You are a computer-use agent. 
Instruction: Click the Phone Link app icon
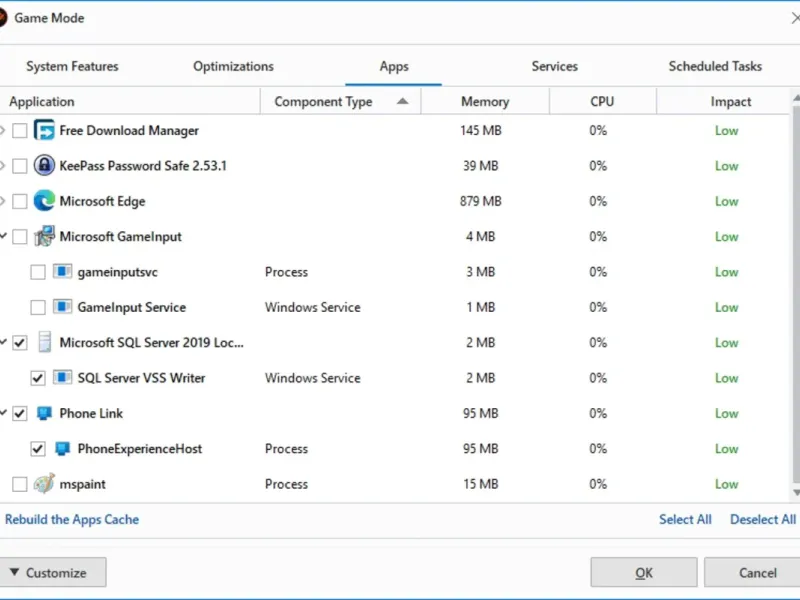point(44,413)
